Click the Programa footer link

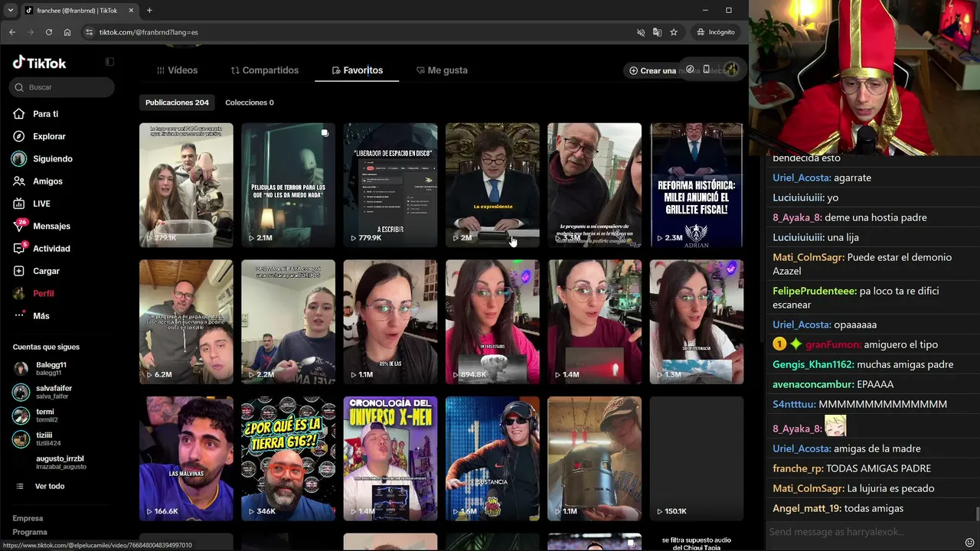point(30,532)
